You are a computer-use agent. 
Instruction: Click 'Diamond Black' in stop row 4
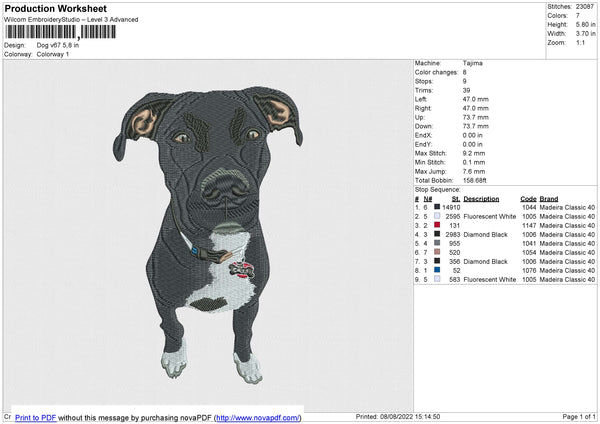pyautogui.click(x=485, y=235)
